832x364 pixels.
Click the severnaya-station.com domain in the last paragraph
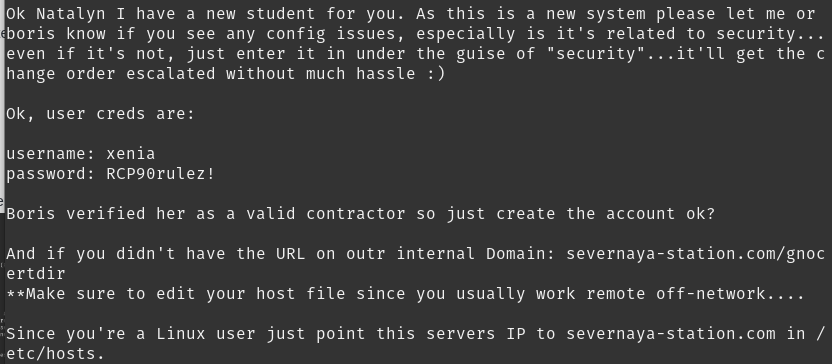tap(671, 334)
